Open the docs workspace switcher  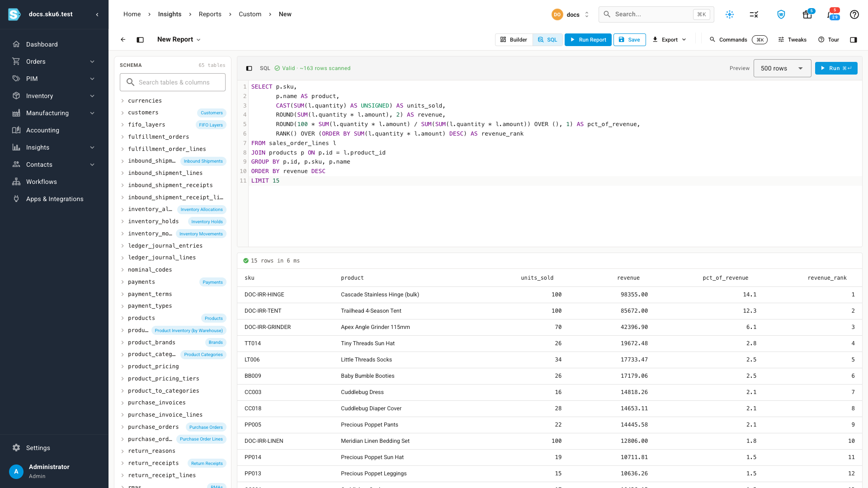571,14
